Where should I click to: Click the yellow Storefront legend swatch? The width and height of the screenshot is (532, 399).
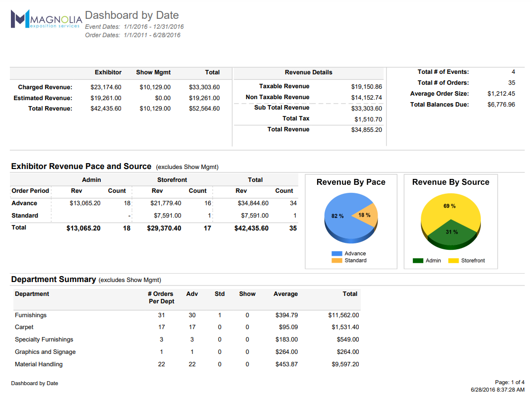(x=453, y=260)
